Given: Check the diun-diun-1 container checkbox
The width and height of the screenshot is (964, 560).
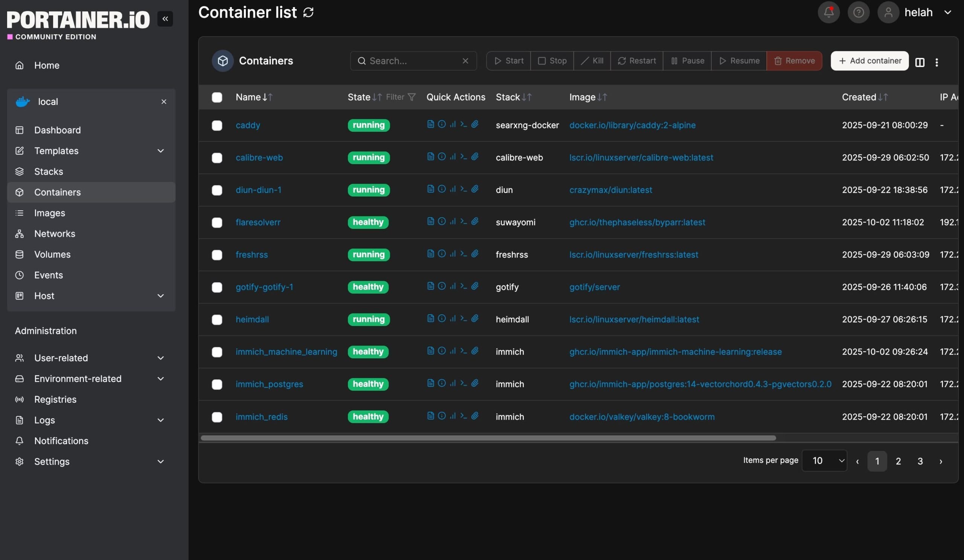Looking at the screenshot, I should (x=217, y=190).
